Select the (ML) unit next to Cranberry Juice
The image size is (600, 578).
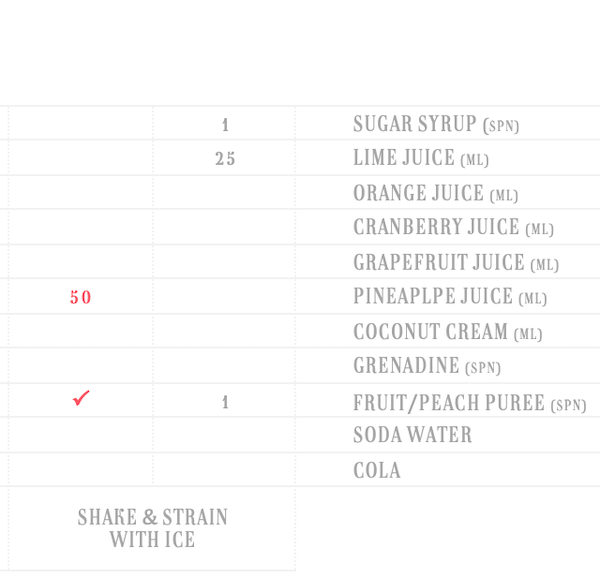tap(539, 230)
